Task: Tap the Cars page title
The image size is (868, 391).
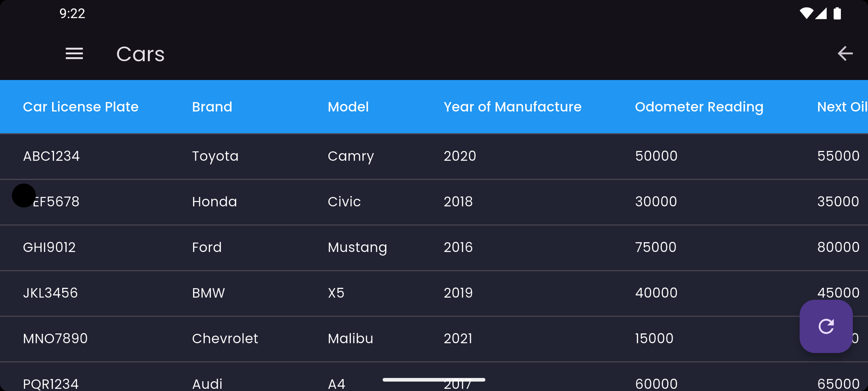Action: click(x=140, y=54)
